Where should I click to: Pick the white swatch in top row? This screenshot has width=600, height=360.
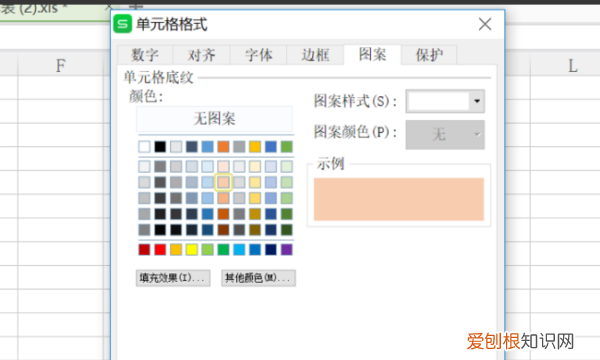coord(144,147)
